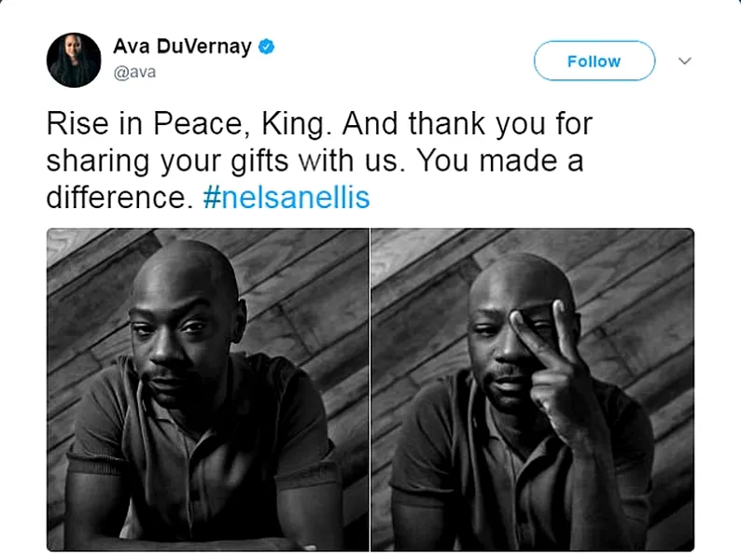Screen dimensions: 741x560
Task: Open the #nelsanellis hashtag link
Action: [x=286, y=199]
